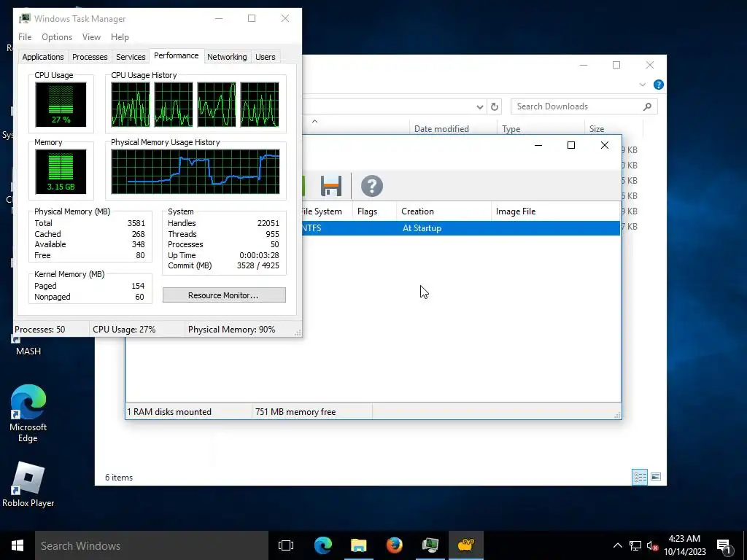This screenshot has width=747, height=560.
Task: Click the Memory 3.15 GB gauge
Action: coord(61,172)
